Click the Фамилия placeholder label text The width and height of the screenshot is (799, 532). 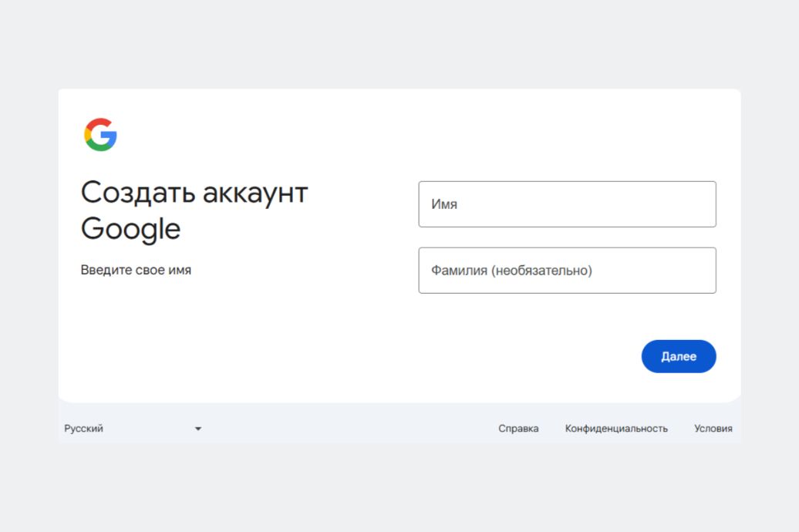(x=511, y=271)
